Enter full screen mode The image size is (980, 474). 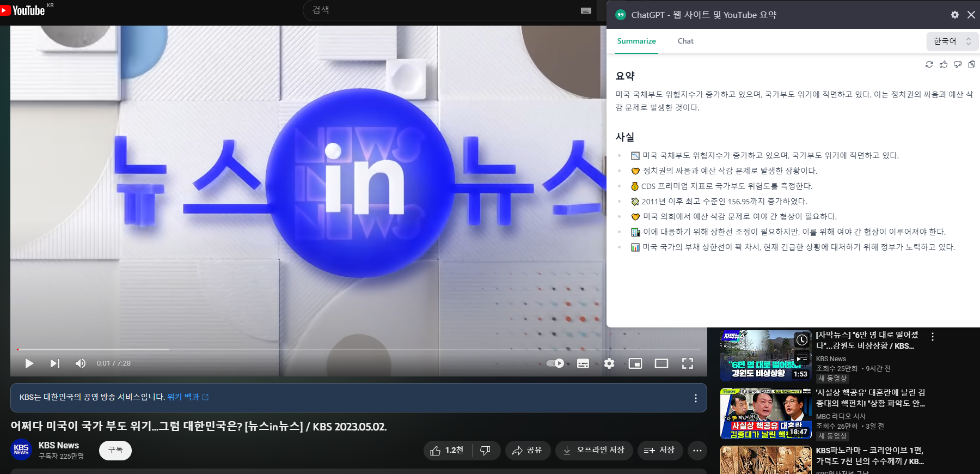688,363
